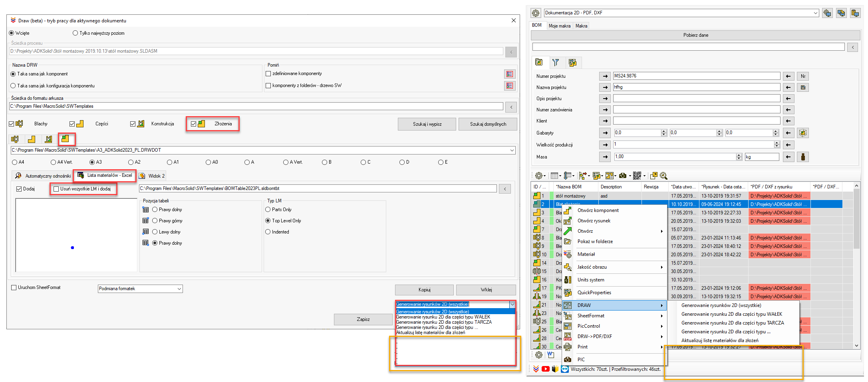Click the save icon next to Nazwa projektu
Screen dimensions: 868x382
coord(803,87)
